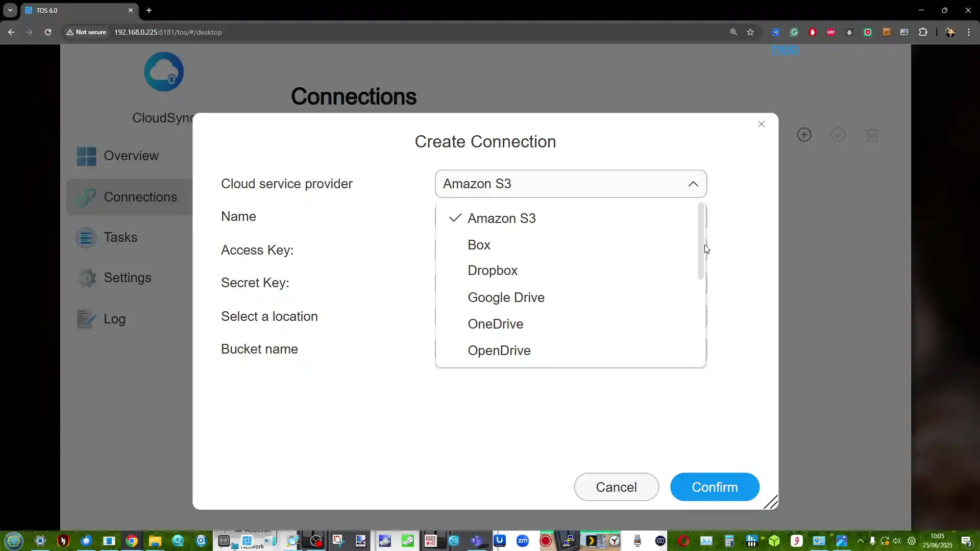The width and height of the screenshot is (980, 551).
Task: Open the Grammarly extension
Action: click(x=794, y=32)
